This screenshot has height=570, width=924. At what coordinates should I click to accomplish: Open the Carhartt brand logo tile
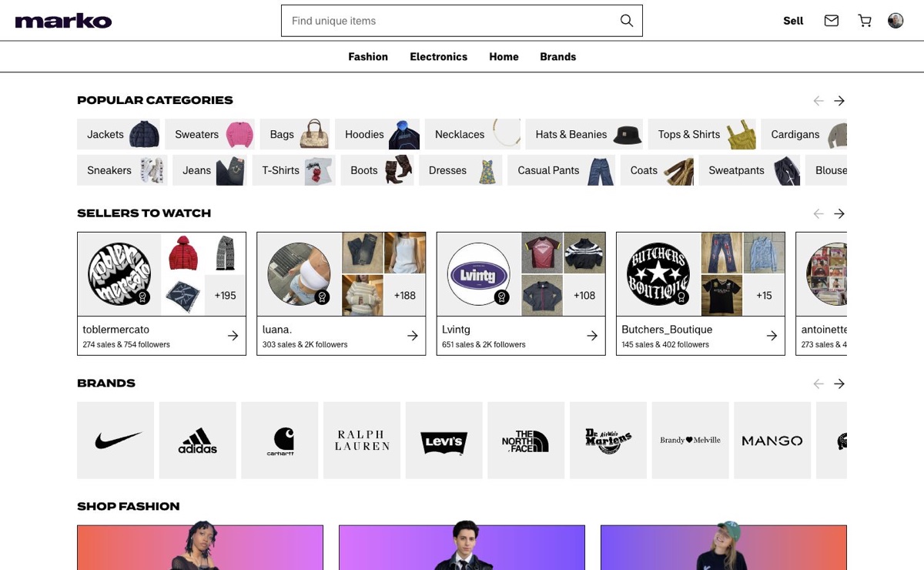(280, 441)
